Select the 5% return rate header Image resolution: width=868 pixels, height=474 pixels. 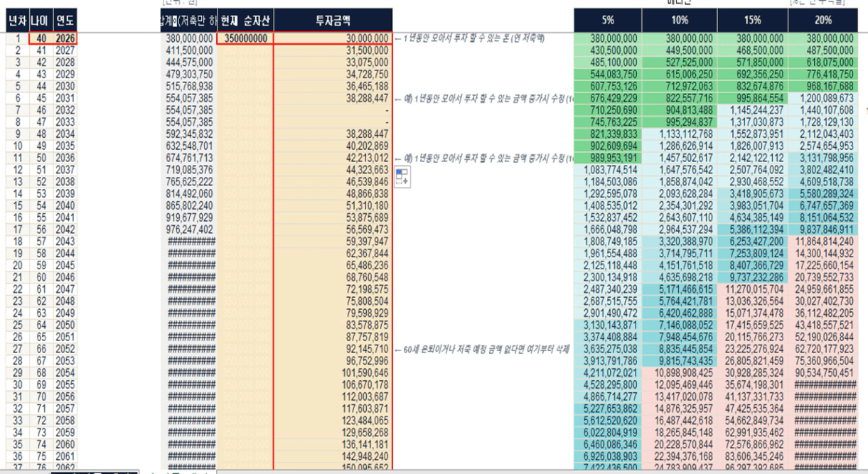[x=607, y=20]
